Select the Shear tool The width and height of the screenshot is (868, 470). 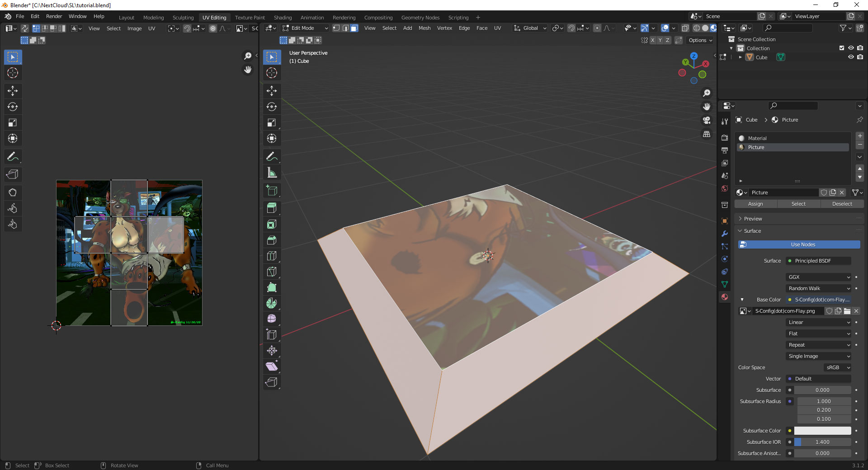click(x=272, y=367)
